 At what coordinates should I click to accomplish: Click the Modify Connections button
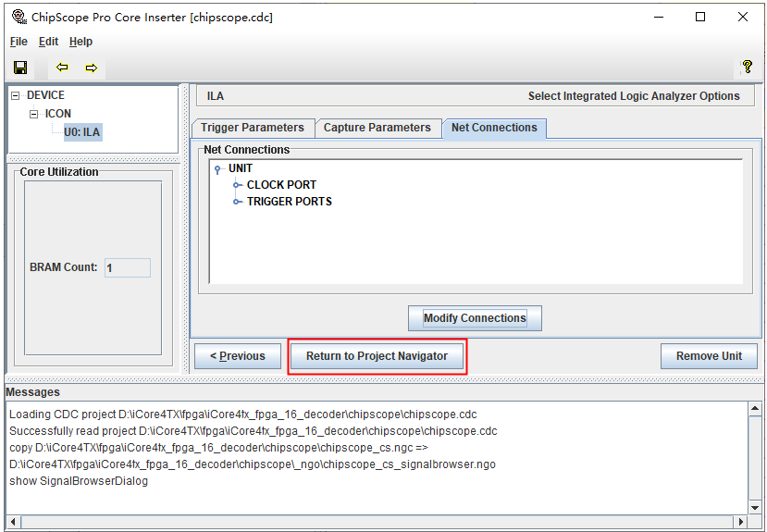pos(475,318)
